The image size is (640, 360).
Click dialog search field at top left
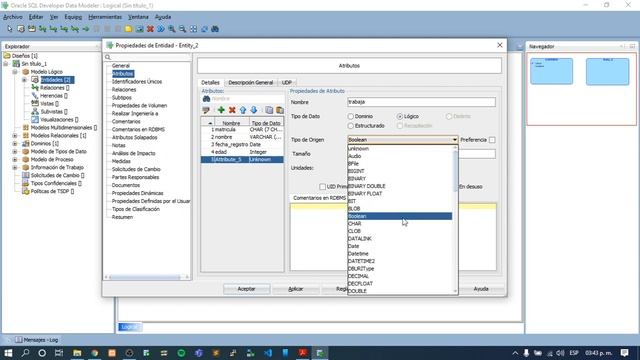coord(147,57)
